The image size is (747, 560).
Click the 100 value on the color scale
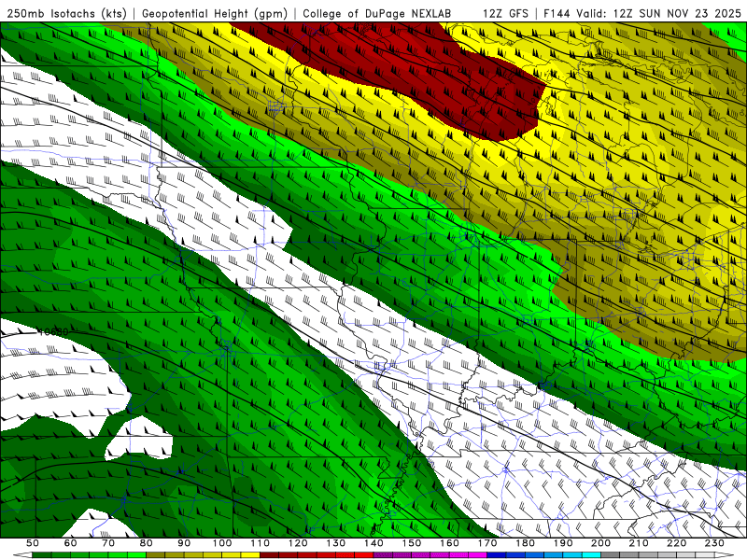(222, 543)
